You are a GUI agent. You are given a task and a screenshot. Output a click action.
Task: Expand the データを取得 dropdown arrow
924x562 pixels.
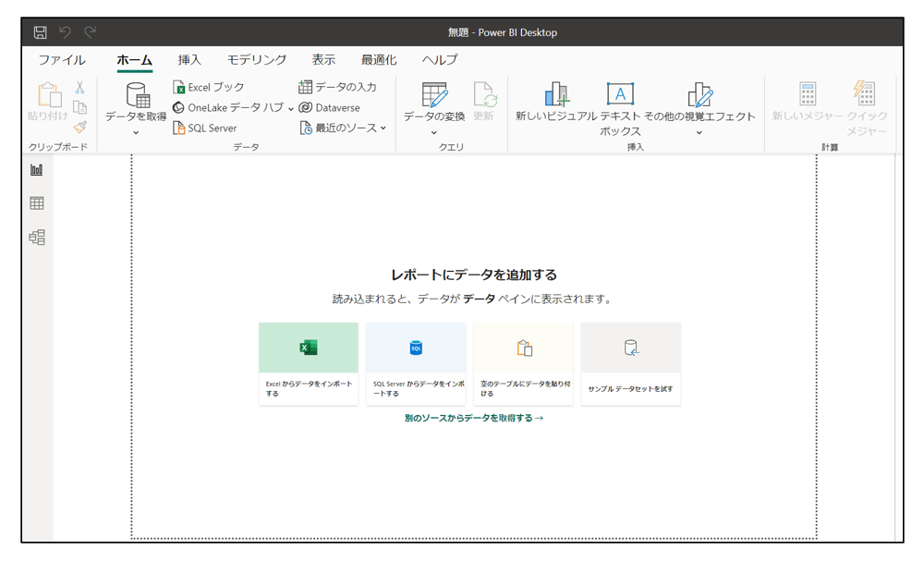pyautogui.click(x=136, y=133)
